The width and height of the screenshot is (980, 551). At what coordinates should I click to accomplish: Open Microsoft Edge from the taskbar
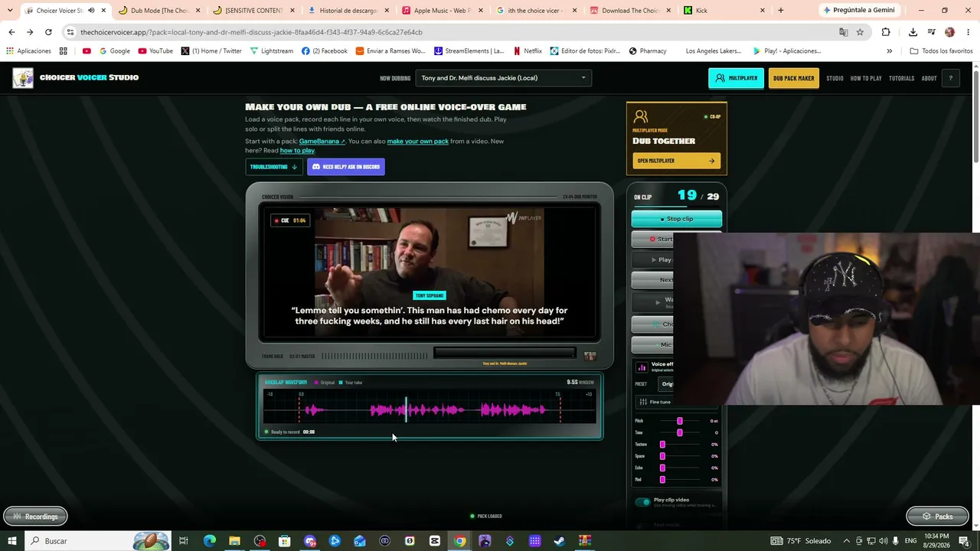point(209,541)
